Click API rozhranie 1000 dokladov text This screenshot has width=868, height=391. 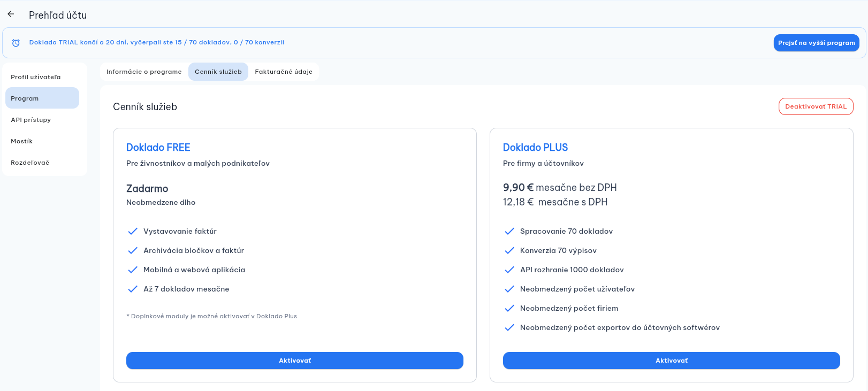point(572,270)
